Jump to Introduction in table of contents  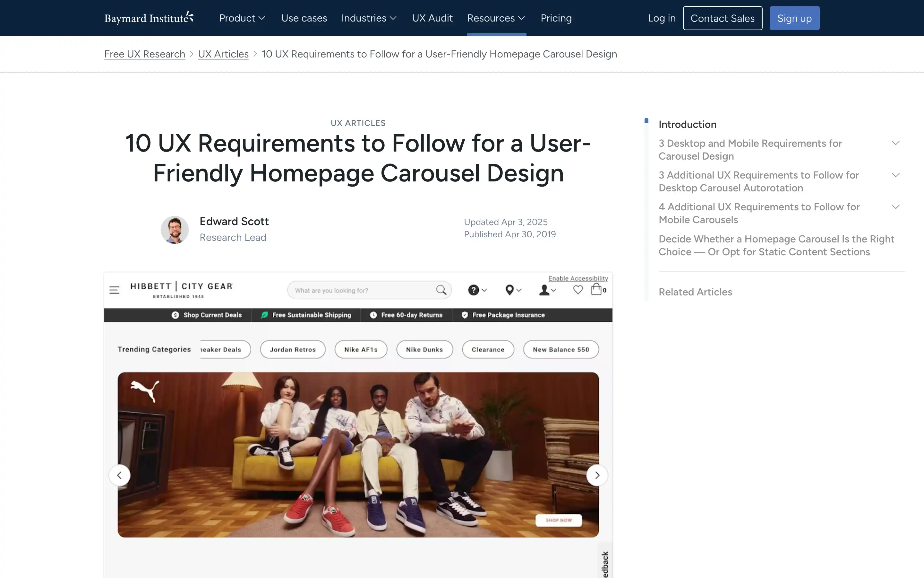point(687,124)
